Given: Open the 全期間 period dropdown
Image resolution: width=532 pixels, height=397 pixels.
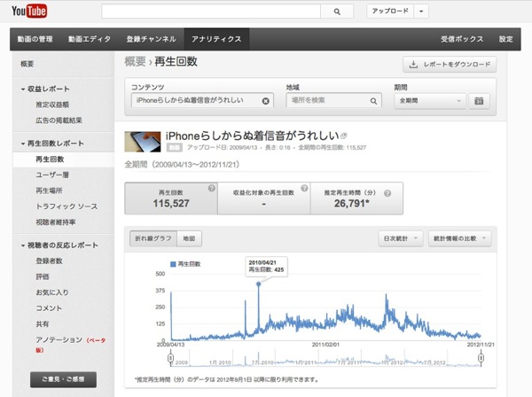Looking at the screenshot, I should (x=430, y=101).
